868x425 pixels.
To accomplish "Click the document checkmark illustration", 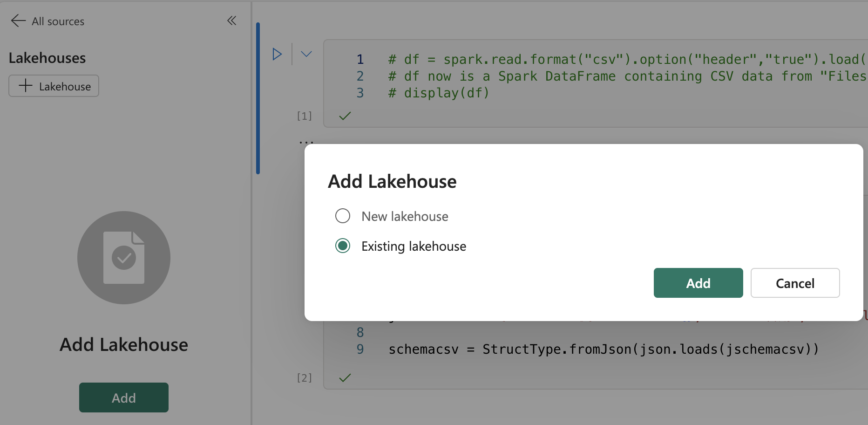I will click(x=124, y=258).
